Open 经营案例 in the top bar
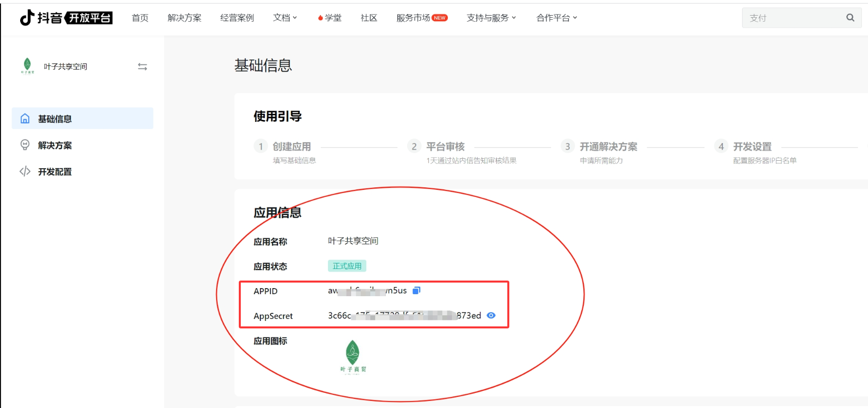The image size is (868, 408). [237, 18]
